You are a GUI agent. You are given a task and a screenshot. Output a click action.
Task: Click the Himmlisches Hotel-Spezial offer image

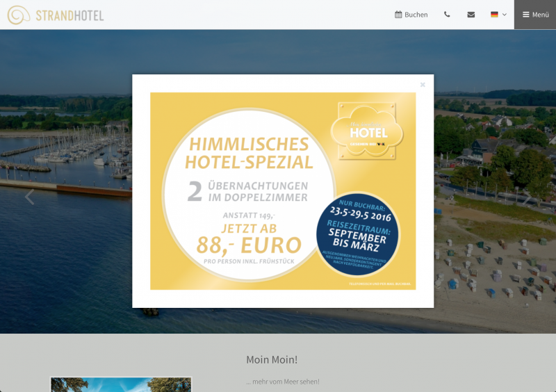283,191
